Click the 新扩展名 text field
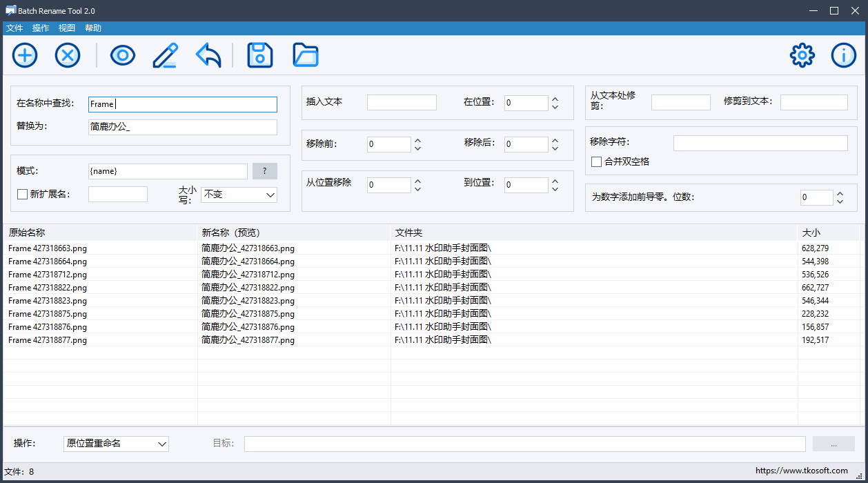This screenshot has width=868, height=483. [x=118, y=195]
